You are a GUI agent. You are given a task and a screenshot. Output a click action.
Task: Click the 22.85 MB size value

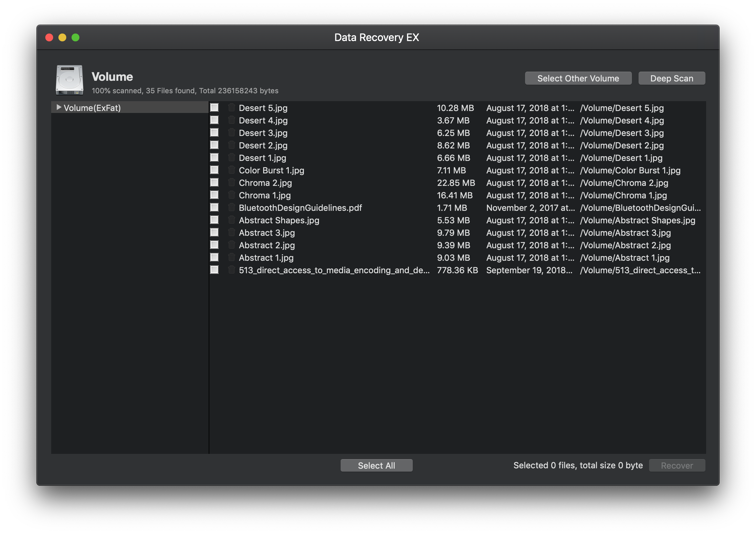click(x=456, y=183)
